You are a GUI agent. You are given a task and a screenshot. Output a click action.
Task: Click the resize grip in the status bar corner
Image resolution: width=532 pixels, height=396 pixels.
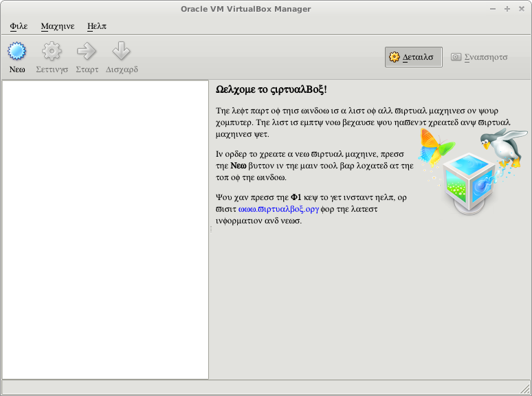(x=525, y=389)
